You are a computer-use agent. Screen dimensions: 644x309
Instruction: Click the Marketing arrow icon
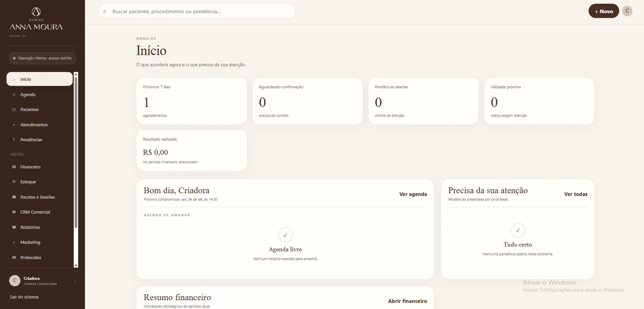coord(14,242)
